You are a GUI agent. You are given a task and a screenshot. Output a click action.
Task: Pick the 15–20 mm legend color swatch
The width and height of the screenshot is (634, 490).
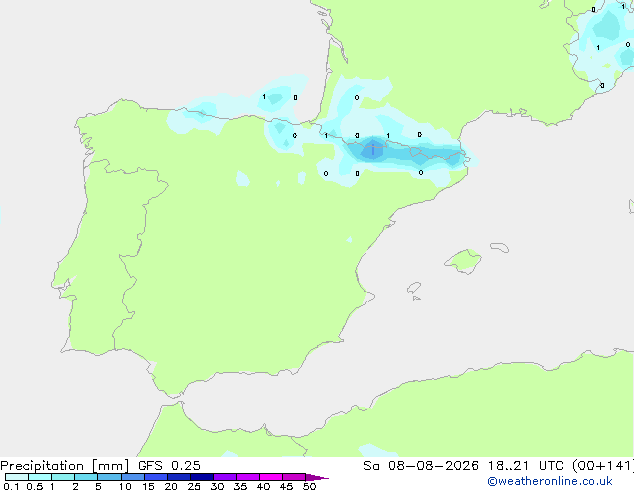pos(156,477)
